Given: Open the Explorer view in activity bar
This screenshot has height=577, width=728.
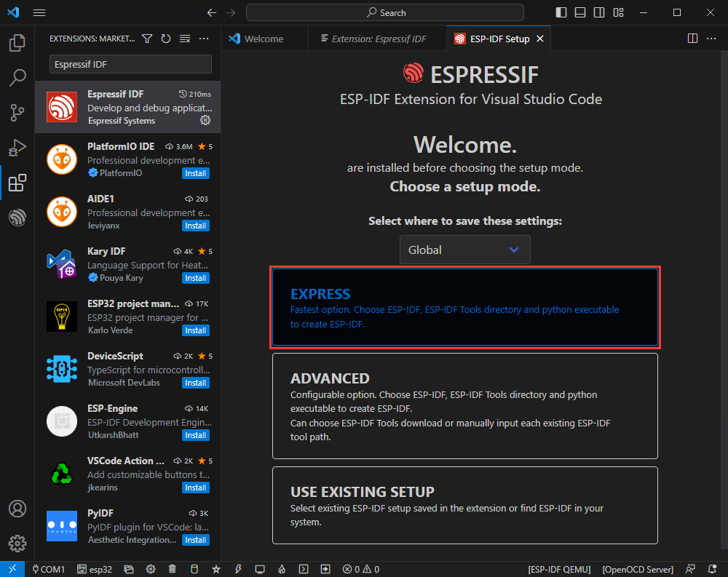Looking at the screenshot, I should click(17, 43).
